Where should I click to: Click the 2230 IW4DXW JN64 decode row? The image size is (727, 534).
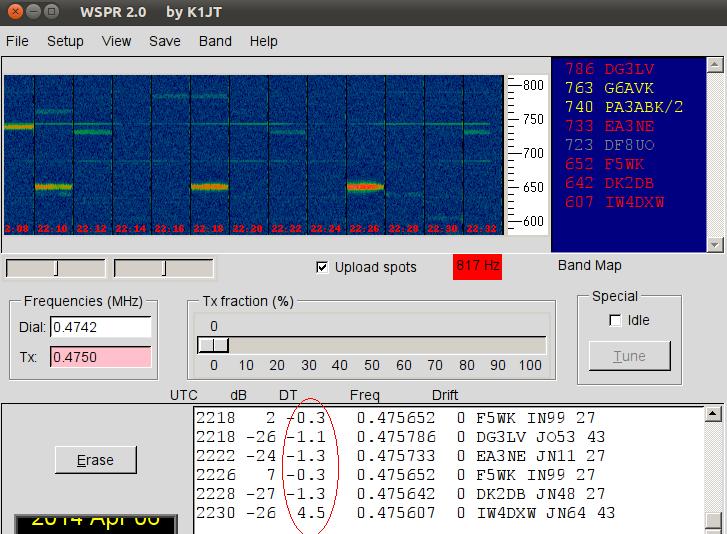click(406, 513)
